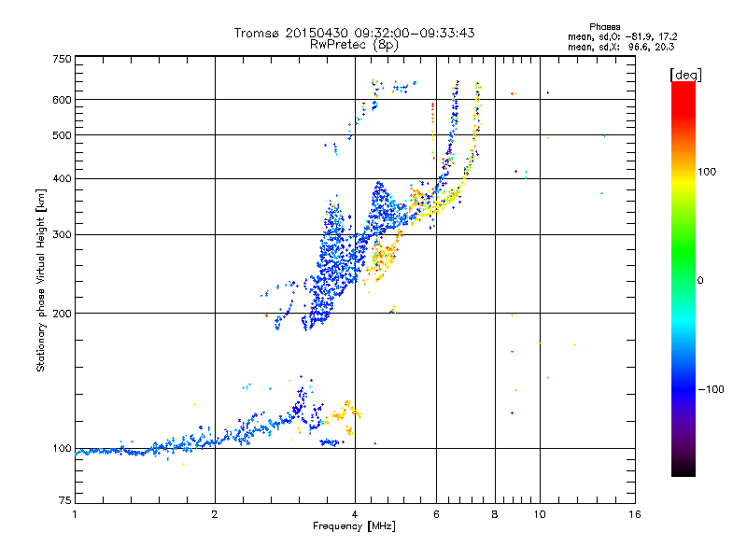
Task: Click the 'Stationary phase Virtual Height [km]' axis label
Action: (41, 280)
